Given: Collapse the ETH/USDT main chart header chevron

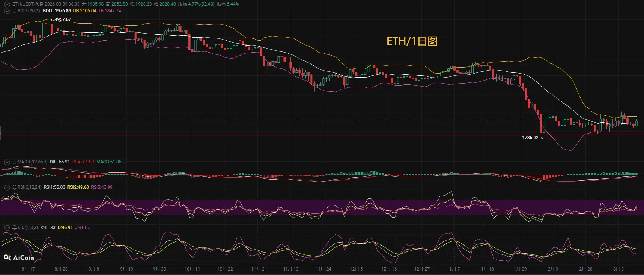Looking at the screenshot, I should click(7, 4).
